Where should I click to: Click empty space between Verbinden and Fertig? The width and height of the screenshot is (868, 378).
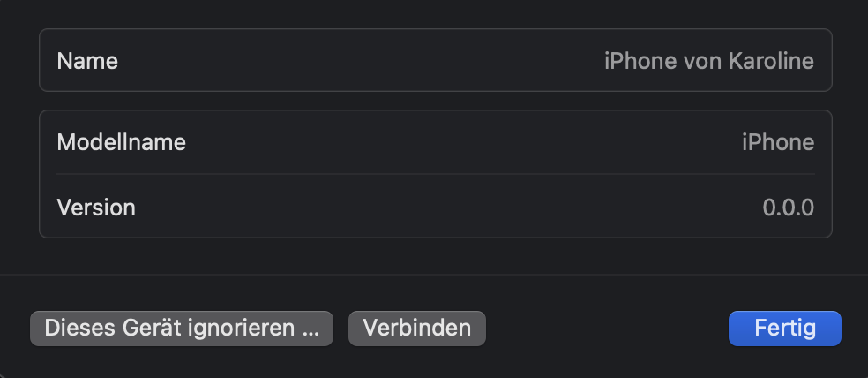(x=607, y=329)
